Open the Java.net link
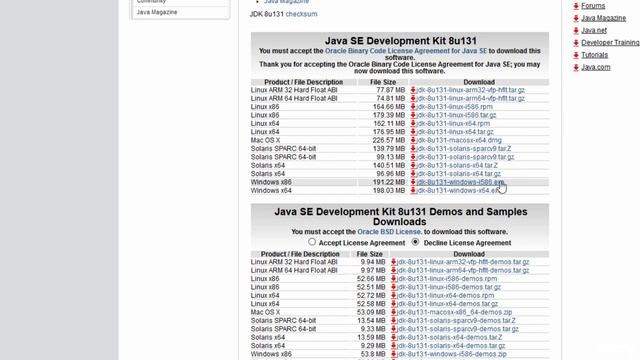 [594, 31]
